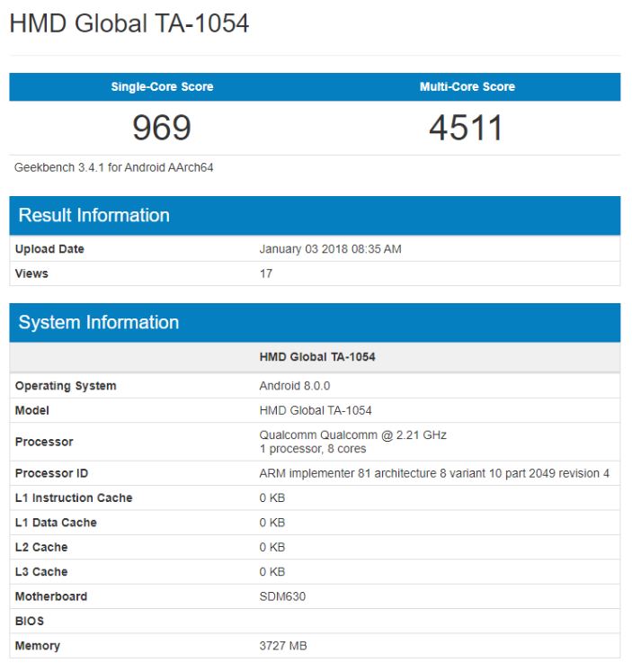The image size is (632, 672).
Task: Select the L1 Instruction Cache 0 KB value
Action: pyautogui.click(x=271, y=498)
